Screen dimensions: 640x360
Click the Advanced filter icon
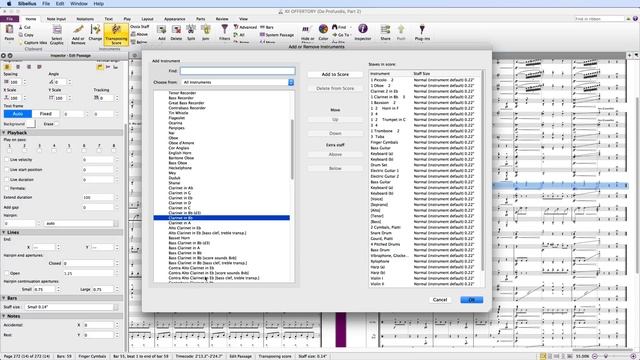click(x=236, y=27)
